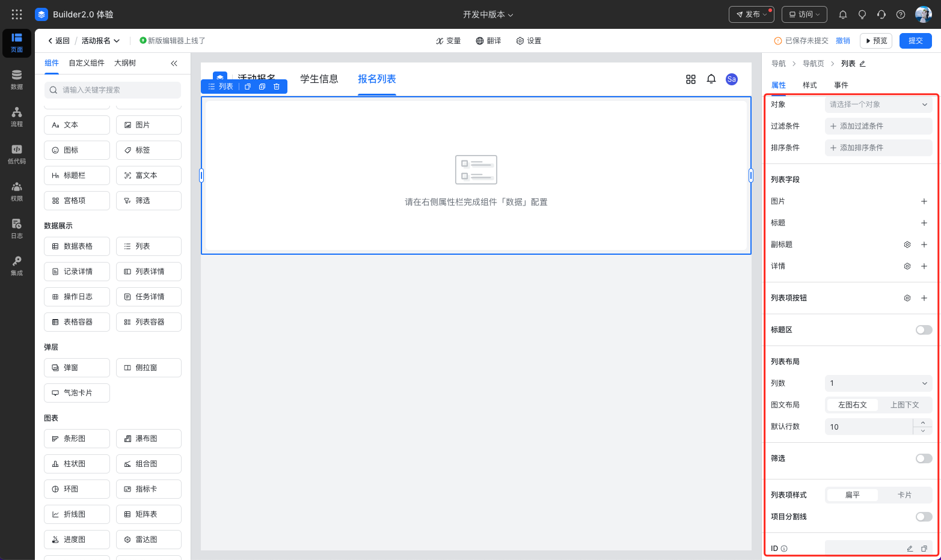The image size is (941, 560).
Task: Open the 对象 selection dropdown
Action: coord(878,105)
